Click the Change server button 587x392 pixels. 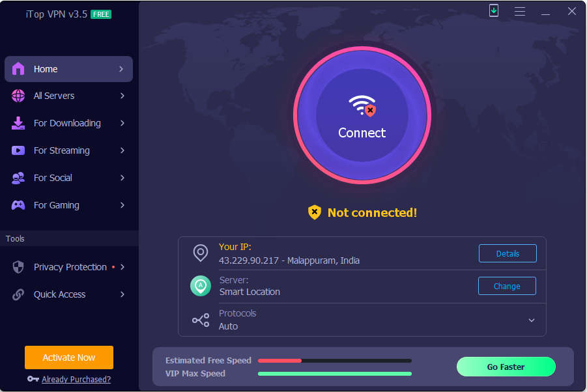pyautogui.click(x=507, y=286)
